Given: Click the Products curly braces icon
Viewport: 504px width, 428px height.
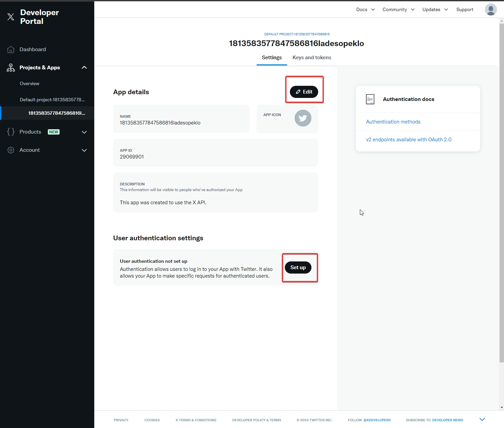Looking at the screenshot, I should point(11,132).
